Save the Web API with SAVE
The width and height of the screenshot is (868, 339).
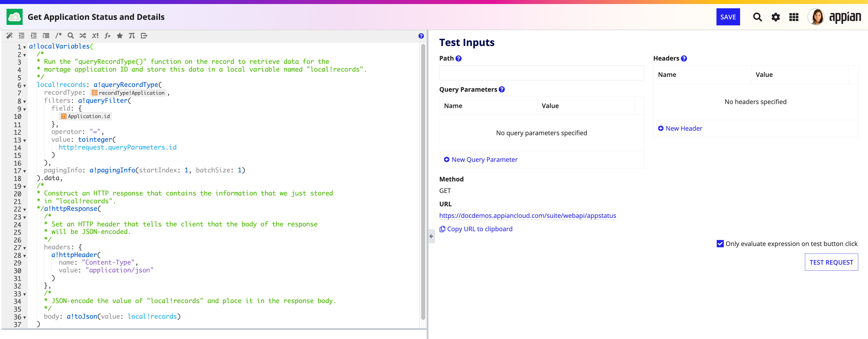click(728, 17)
